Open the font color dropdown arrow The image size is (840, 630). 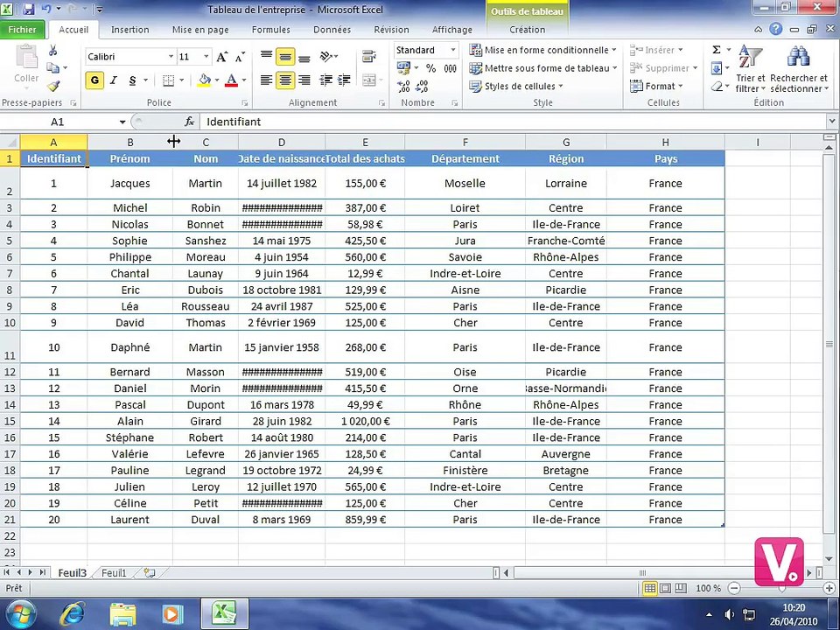(x=244, y=80)
